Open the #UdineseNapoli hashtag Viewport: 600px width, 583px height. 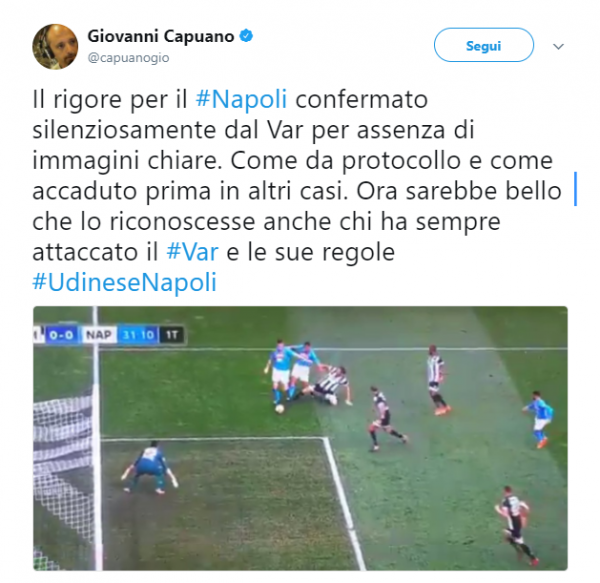(124, 282)
